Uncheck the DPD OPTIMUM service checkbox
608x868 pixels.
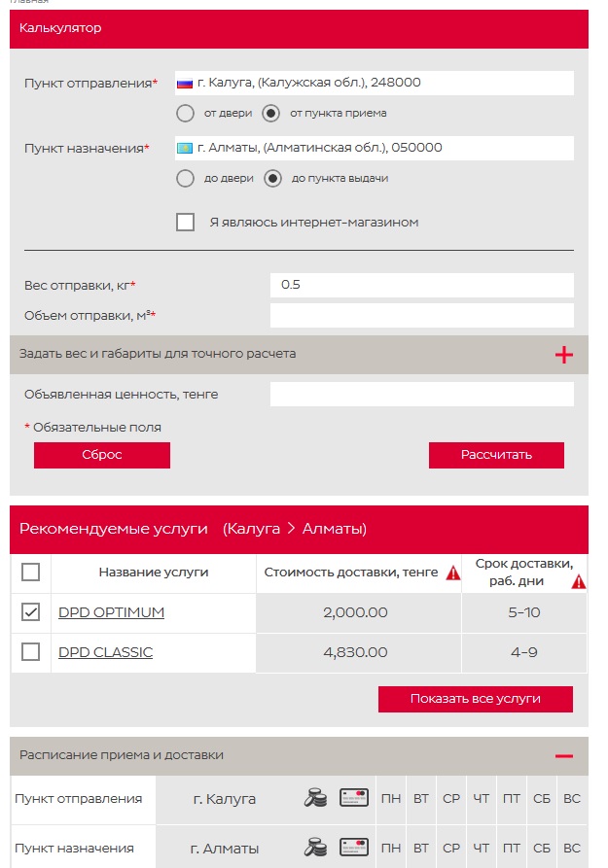(30, 612)
